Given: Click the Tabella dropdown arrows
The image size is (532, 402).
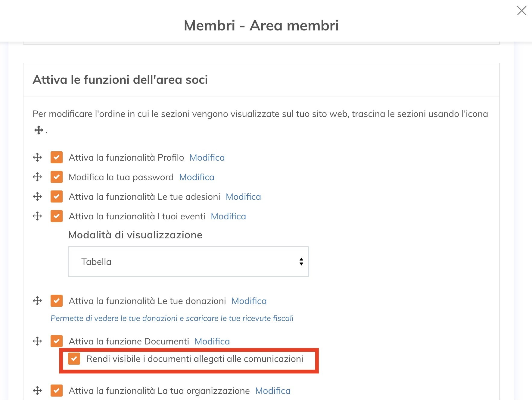Looking at the screenshot, I should [301, 262].
